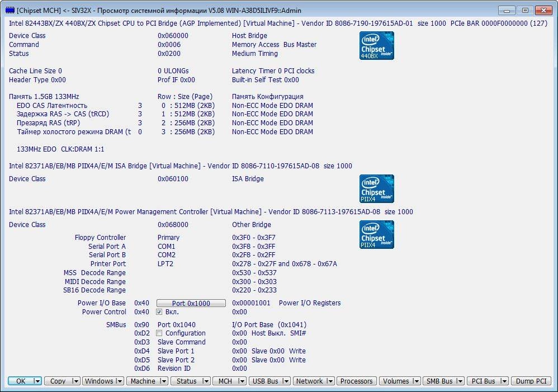Click the Dump PCI button
Viewport: 558px width, 392px height.
pos(531,381)
